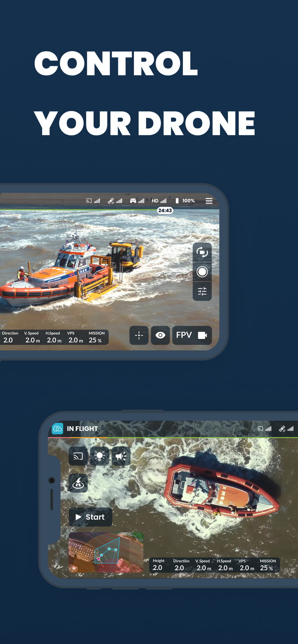Tap the HD video signal indicator
The image size is (298, 644).
[159, 201]
